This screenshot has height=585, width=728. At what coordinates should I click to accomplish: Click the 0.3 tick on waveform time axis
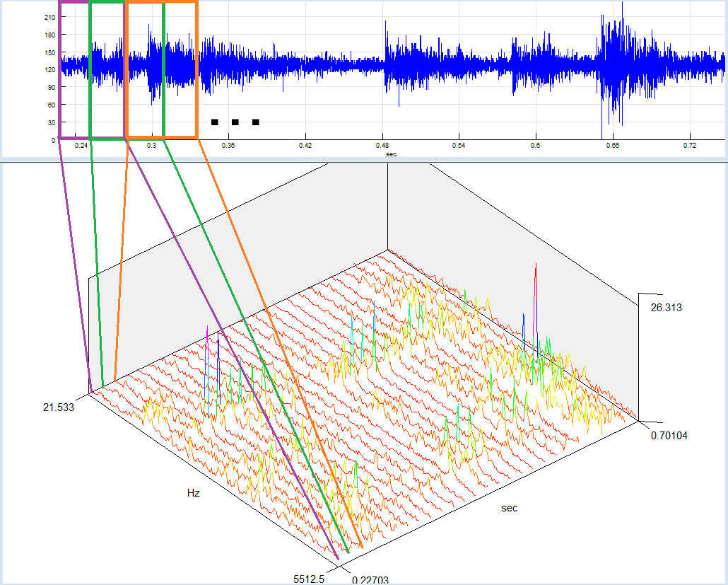[x=151, y=146]
